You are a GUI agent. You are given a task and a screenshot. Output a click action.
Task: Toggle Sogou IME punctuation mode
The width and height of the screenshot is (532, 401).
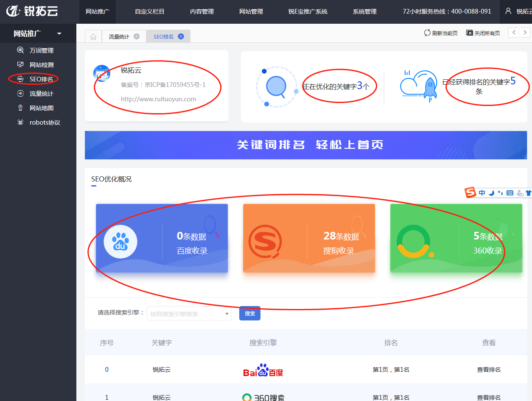(x=501, y=193)
